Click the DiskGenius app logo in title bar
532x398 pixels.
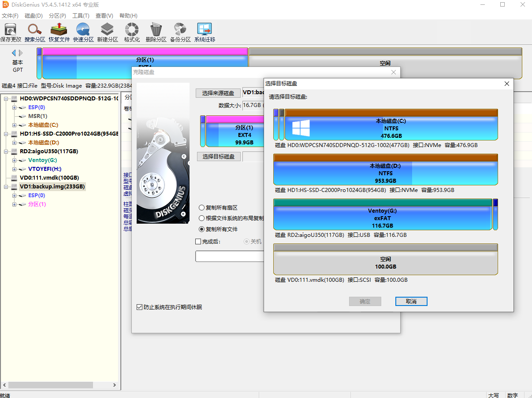[5, 5]
